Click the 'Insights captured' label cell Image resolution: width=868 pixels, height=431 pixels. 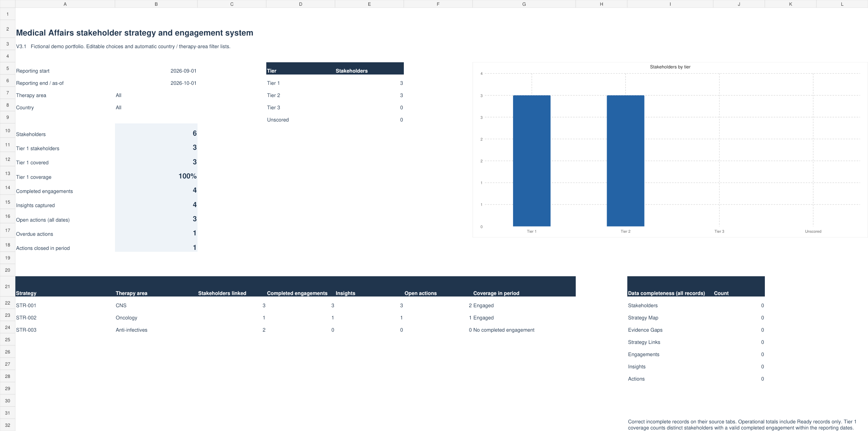(65, 202)
